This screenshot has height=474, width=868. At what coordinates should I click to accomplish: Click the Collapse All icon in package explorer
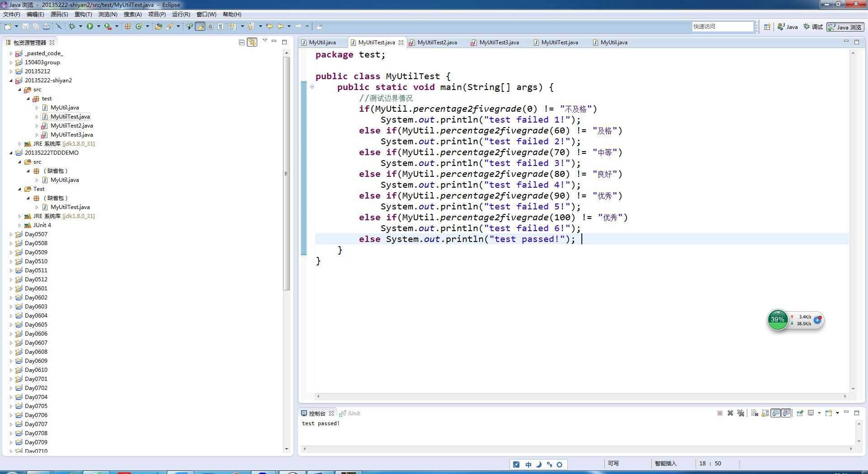(x=241, y=42)
